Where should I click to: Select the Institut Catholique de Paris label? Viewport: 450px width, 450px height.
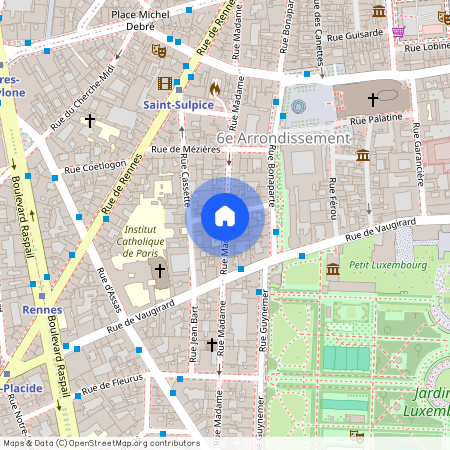coord(140,241)
